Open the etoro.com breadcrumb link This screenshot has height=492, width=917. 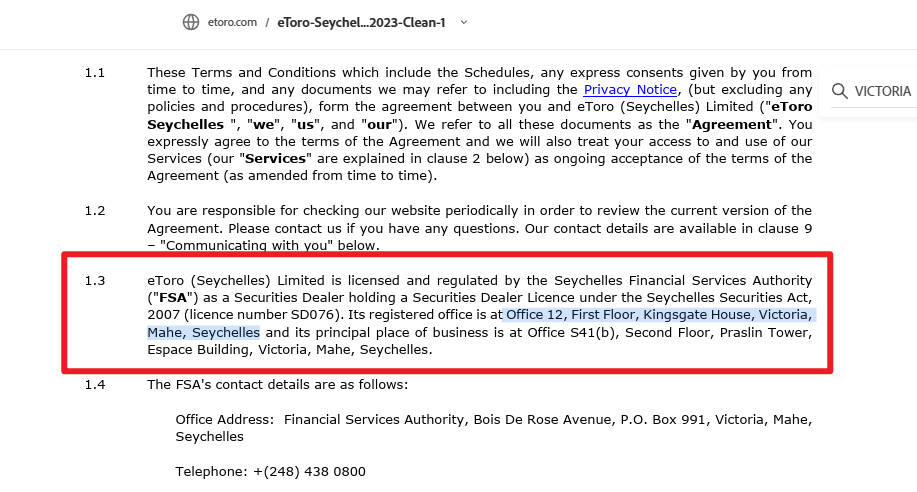232,22
